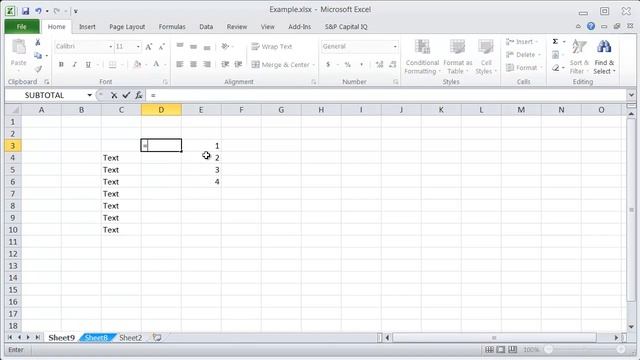
Task: Open Customize Quick Access Toolbar dropdown
Action: (x=76, y=11)
